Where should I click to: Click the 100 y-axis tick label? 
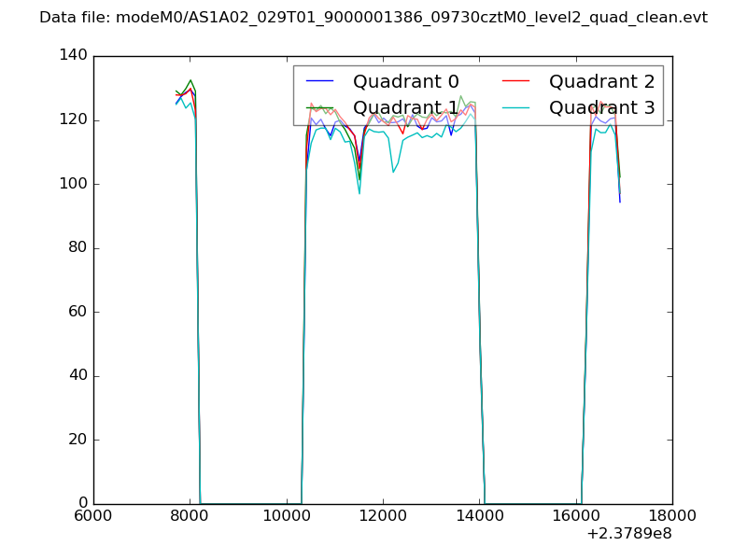coord(73,184)
